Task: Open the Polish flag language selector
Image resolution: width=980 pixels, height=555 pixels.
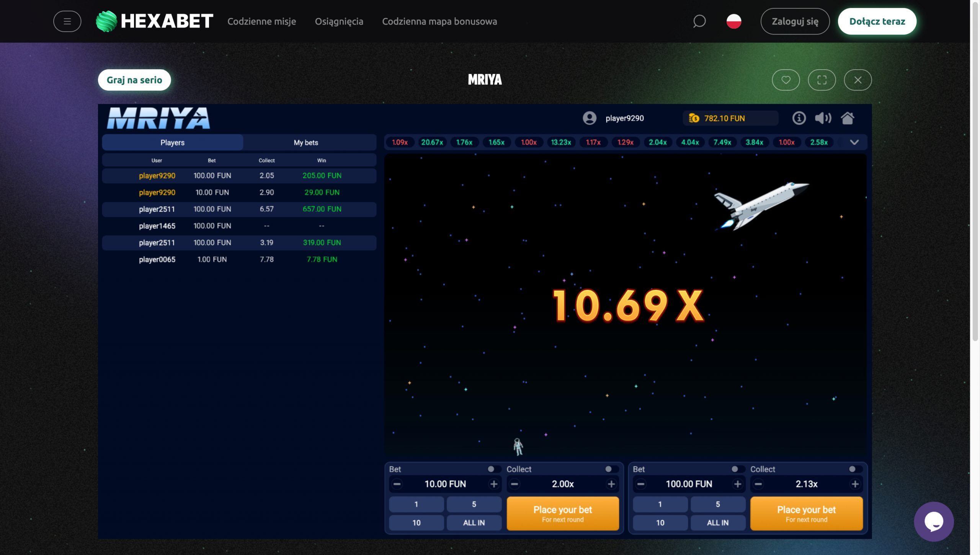Action: 733,21
